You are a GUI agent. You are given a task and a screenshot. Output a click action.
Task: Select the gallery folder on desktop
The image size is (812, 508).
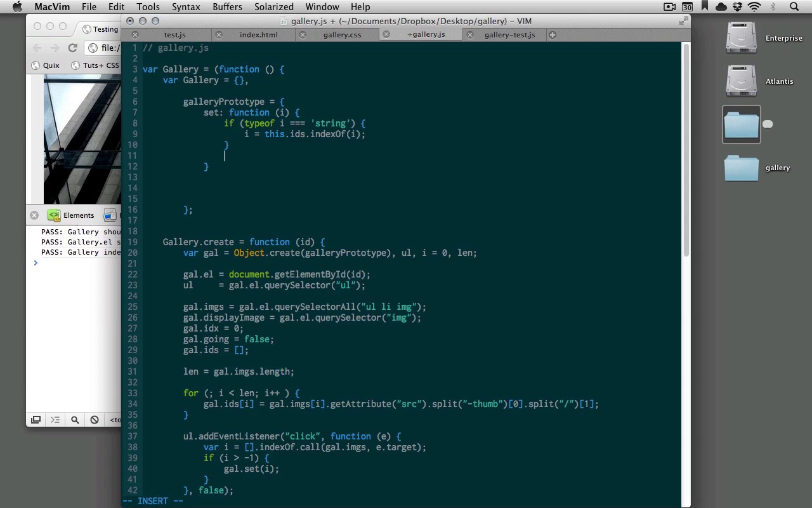pyautogui.click(x=741, y=168)
